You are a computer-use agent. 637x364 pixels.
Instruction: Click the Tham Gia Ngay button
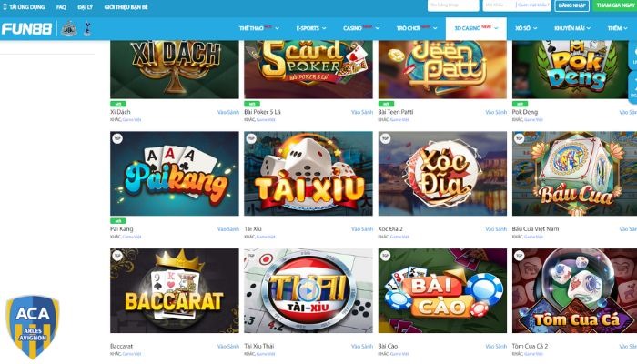click(614, 5)
